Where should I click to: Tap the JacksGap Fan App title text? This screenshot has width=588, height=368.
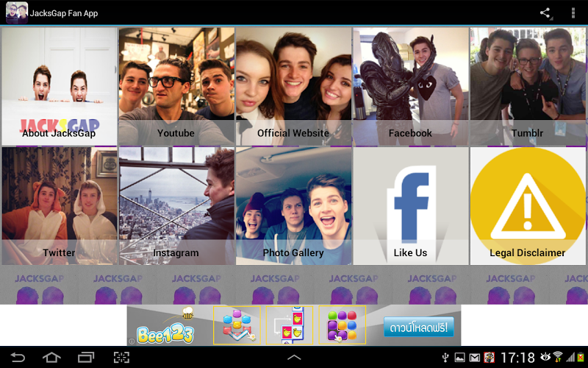coord(64,13)
